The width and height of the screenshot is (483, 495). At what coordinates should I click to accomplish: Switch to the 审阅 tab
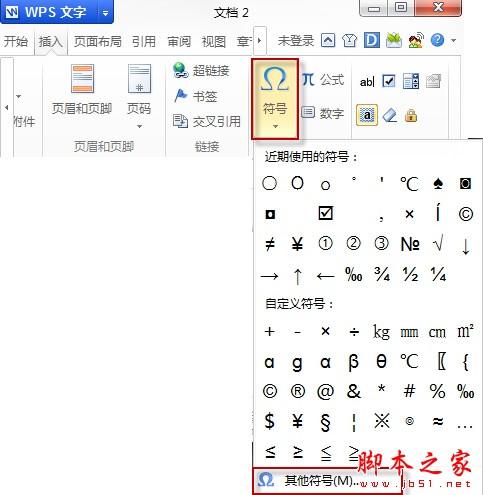[179, 42]
